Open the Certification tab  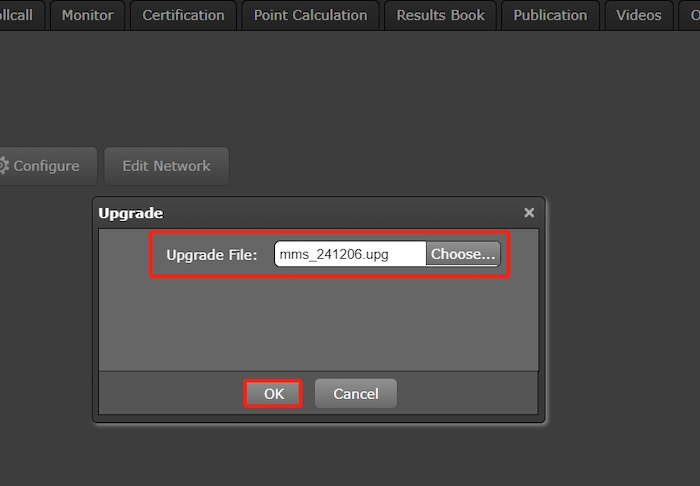pos(183,15)
